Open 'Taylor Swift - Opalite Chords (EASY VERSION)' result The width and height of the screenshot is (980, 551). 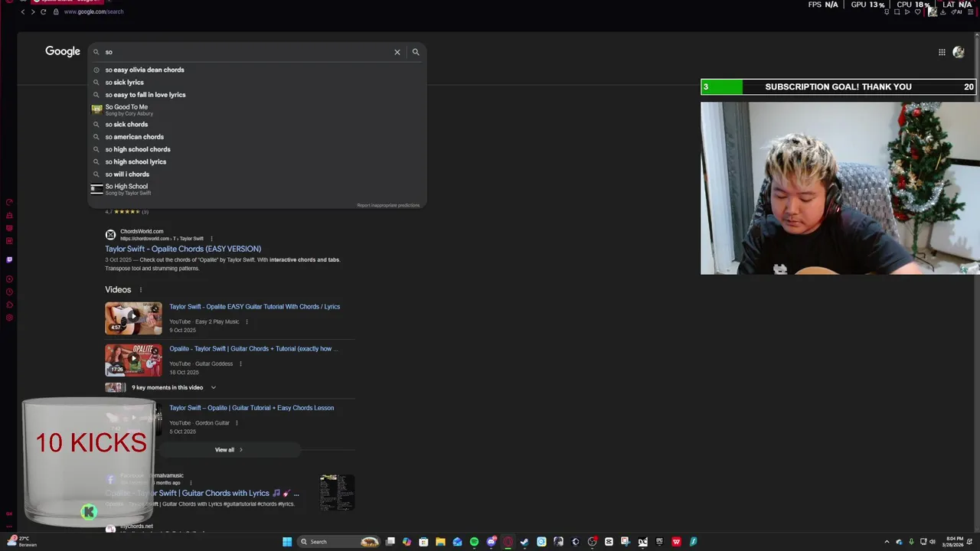[x=183, y=249]
